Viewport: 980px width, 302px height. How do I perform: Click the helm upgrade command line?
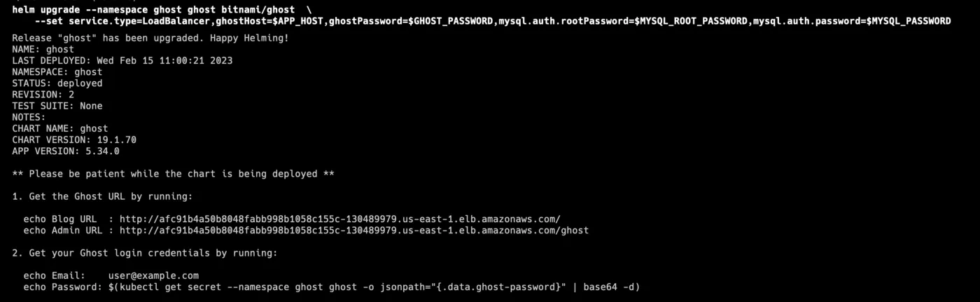[x=153, y=10]
